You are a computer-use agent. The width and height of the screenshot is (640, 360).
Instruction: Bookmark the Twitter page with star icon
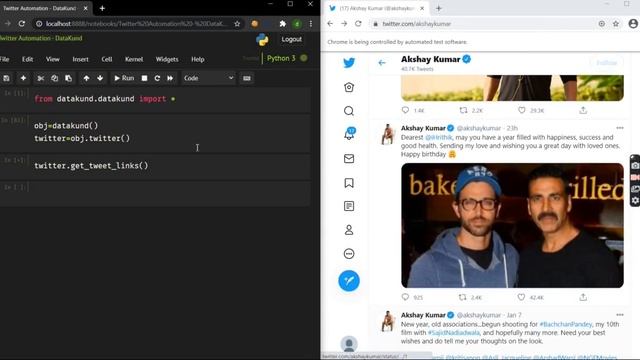tap(616, 24)
